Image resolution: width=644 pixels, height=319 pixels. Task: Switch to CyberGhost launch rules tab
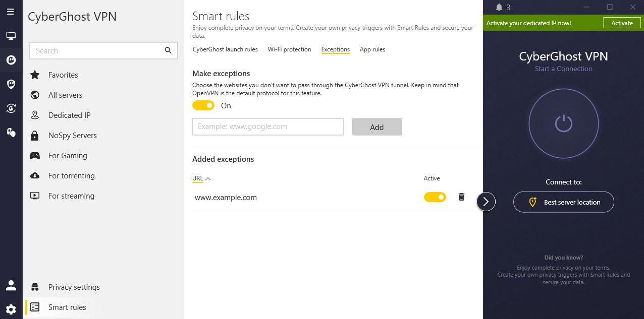[225, 49]
